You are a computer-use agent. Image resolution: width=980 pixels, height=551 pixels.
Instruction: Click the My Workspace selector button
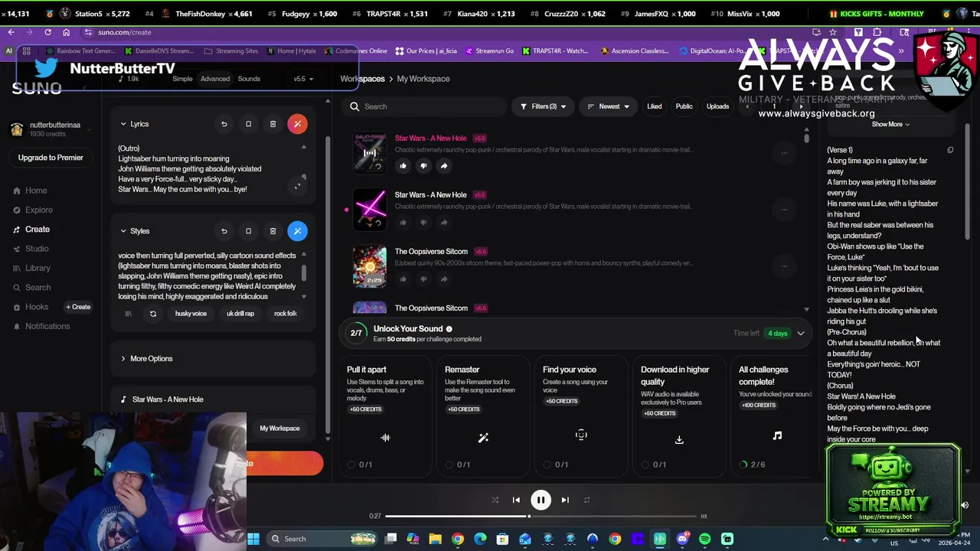(279, 429)
